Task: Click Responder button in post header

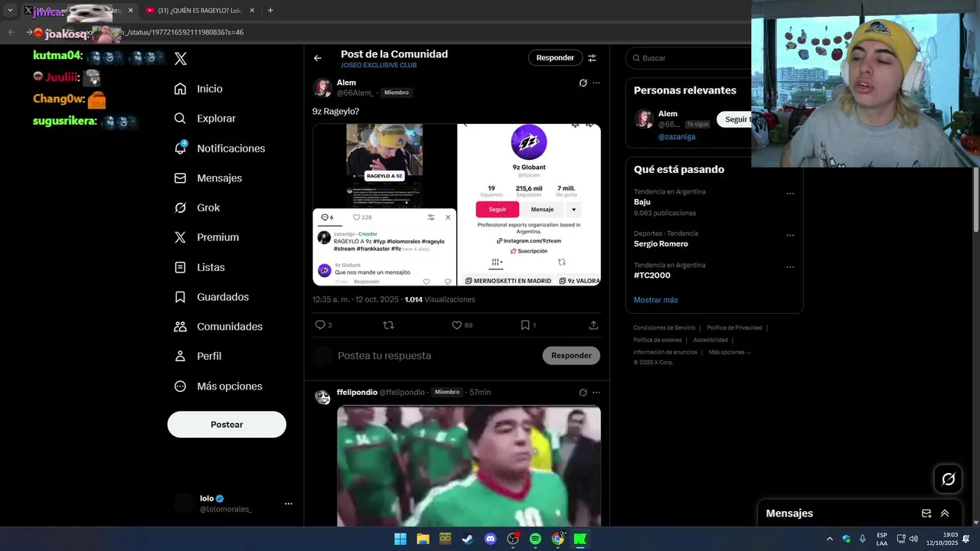Action: point(555,57)
